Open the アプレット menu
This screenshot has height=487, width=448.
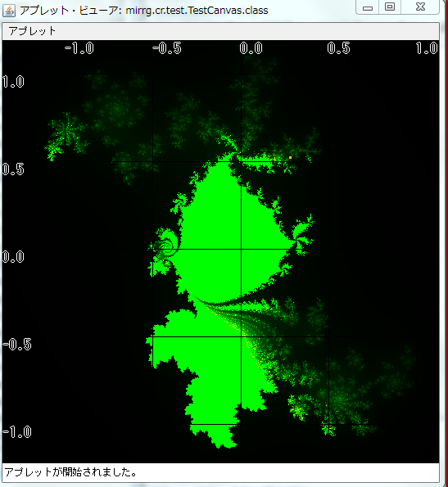32,31
